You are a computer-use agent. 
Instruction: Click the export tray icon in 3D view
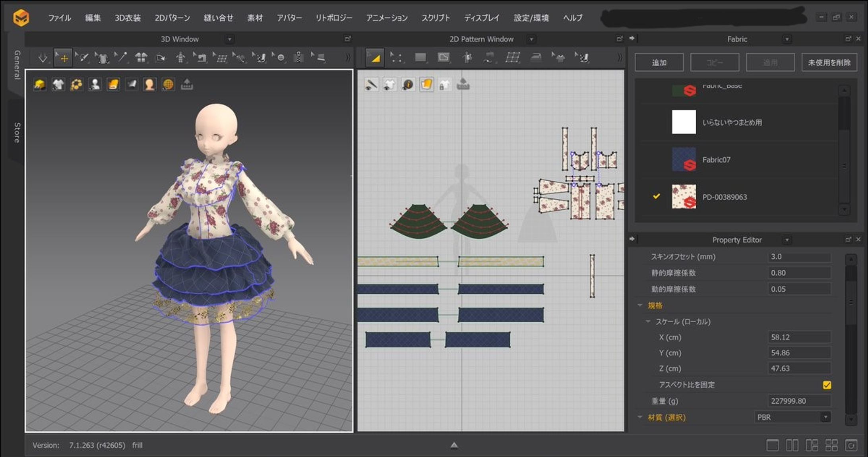coord(187,85)
